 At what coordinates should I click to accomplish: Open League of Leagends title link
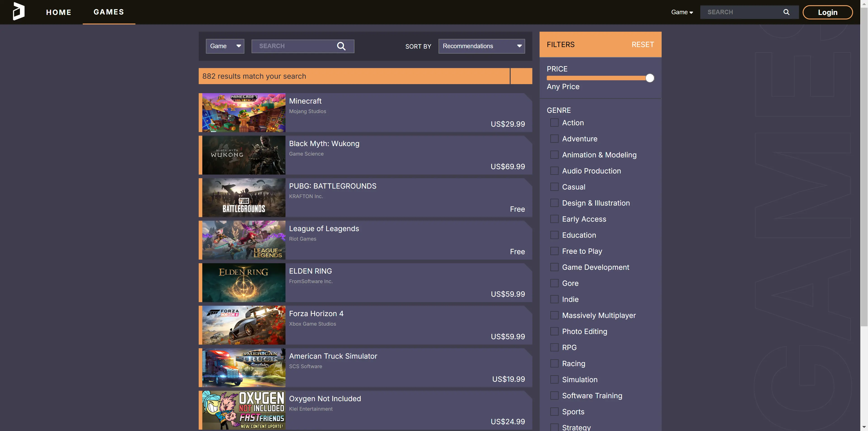(x=324, y=228)
